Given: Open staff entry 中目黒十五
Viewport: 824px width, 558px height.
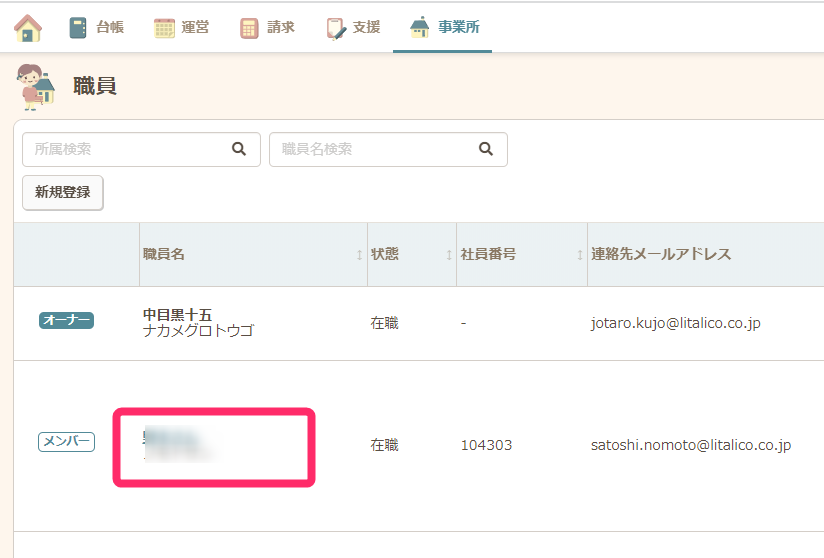Looking at the screenshot, I should click(x=178, y=315).
